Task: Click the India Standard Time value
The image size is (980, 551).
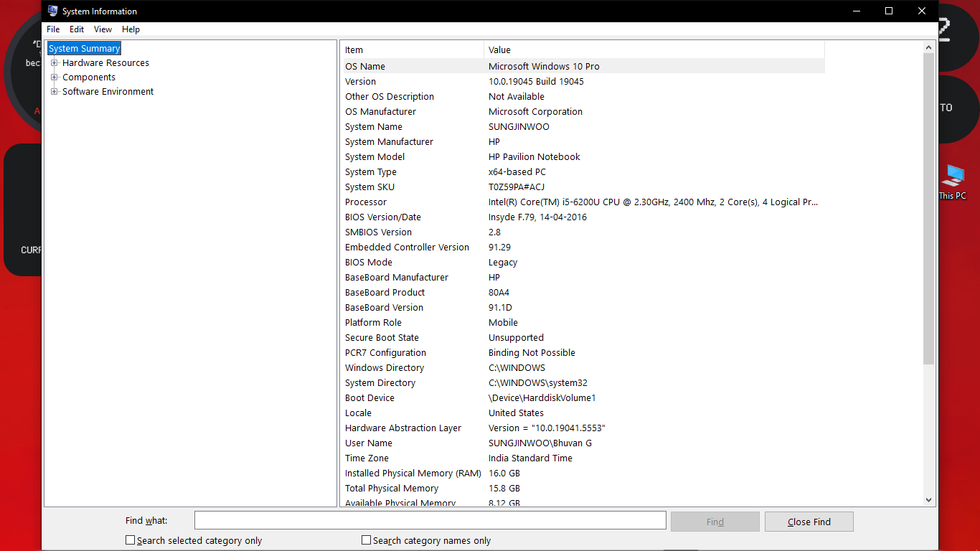Action: (x=530, y=458)
